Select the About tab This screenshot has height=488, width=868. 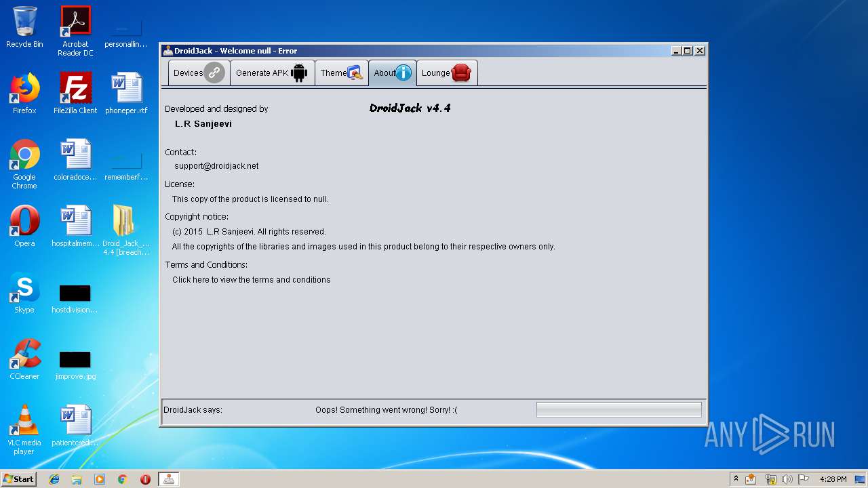[x=393, y=73]
